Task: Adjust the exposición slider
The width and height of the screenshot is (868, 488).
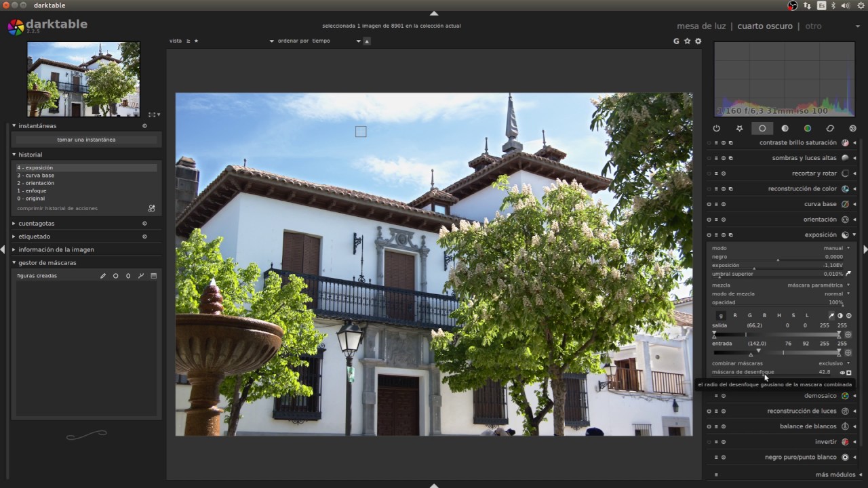Action: [778, 266]
